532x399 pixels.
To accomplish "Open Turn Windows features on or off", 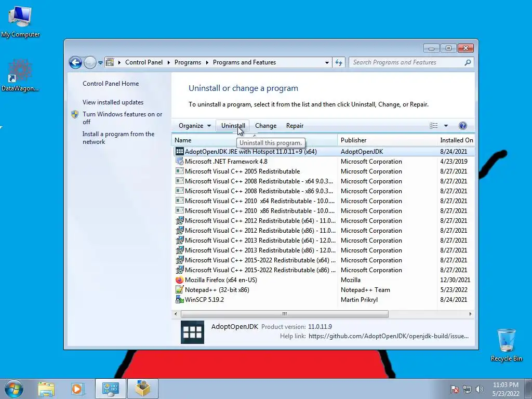I will (x=122, y=118).
